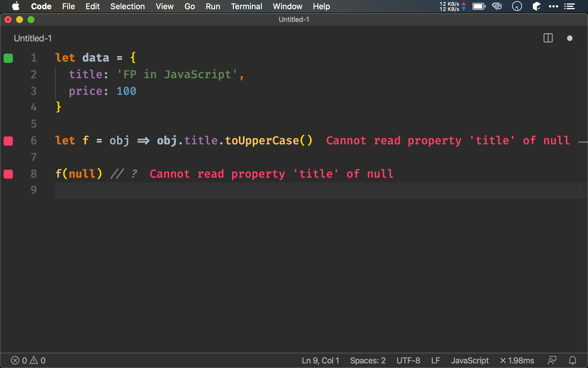Open the Run menu
The image size is (588, 368).
click(213, 6)
